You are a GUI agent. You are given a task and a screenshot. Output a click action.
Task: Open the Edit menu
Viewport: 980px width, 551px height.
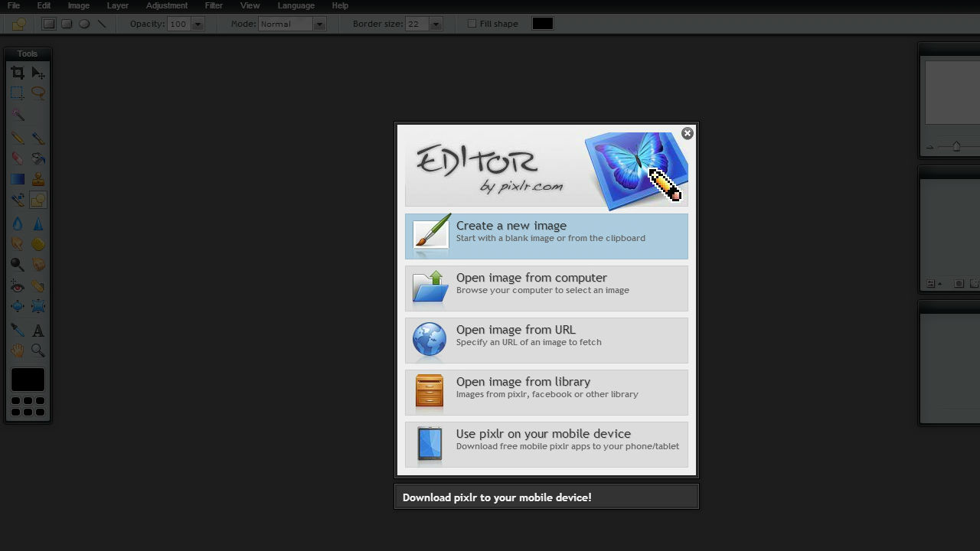44,5
